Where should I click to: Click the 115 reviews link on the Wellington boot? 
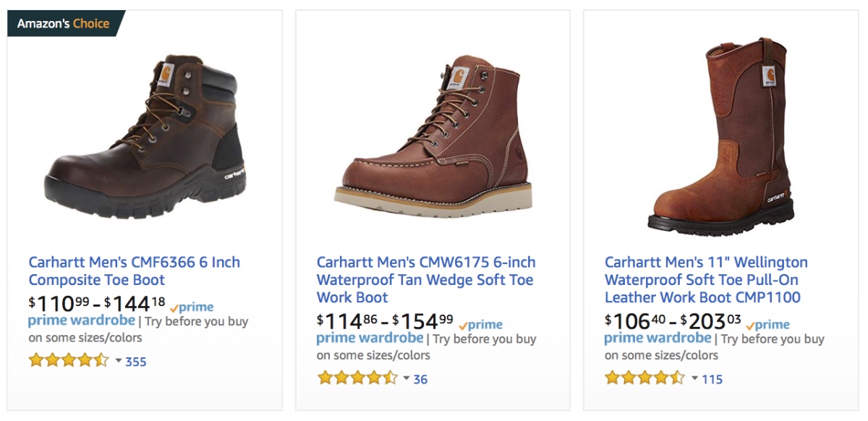pyautogui.click(x=712, y=377)
